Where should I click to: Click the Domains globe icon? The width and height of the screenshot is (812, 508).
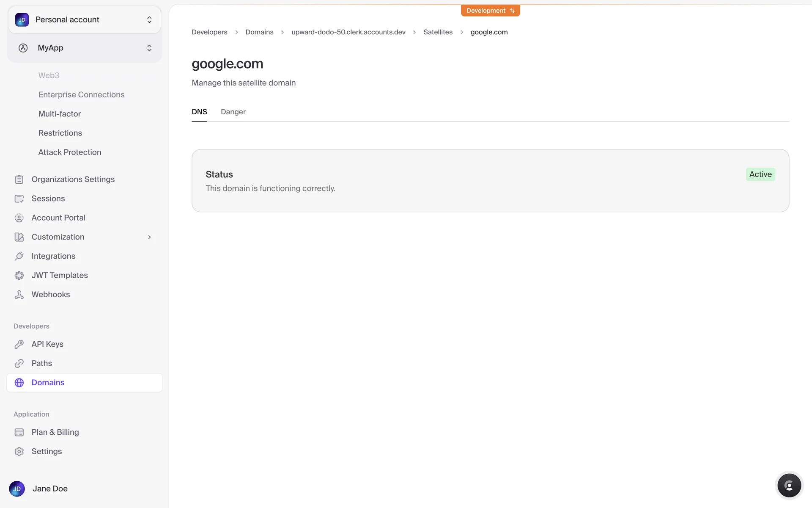(x=19, y=383)
